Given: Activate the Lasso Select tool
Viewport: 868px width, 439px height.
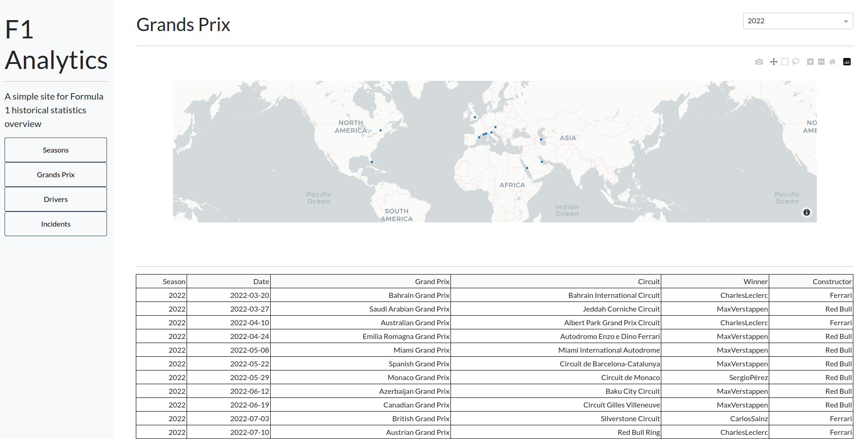Looking at the screenshot, I should point(796,62).
